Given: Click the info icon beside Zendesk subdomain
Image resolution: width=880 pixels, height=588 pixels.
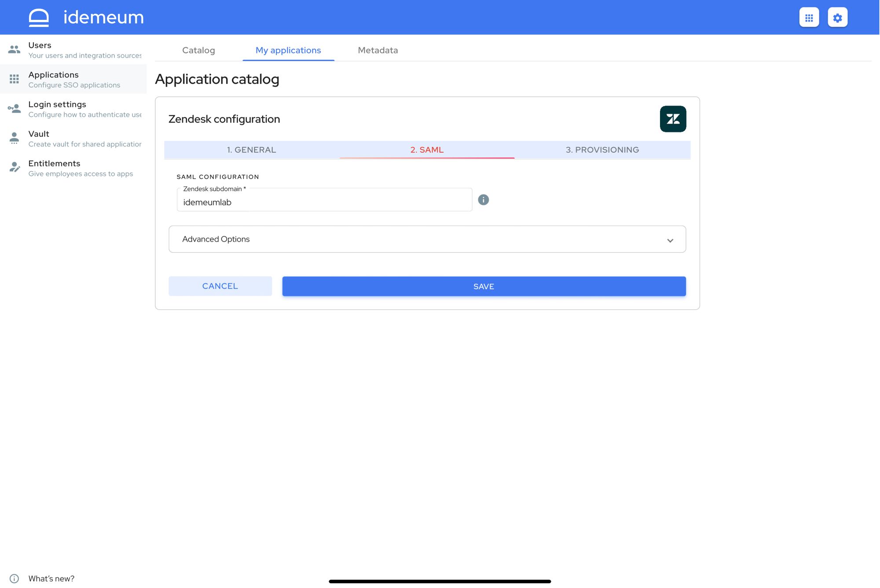Looking at the screenshot, I should (x=483, y=200).
